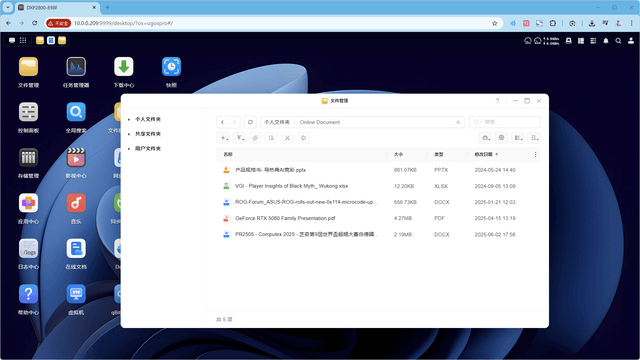Click the cut scissors icon in the file toolbar
Screen dimensions: 640x360
(x=287, y=138)
